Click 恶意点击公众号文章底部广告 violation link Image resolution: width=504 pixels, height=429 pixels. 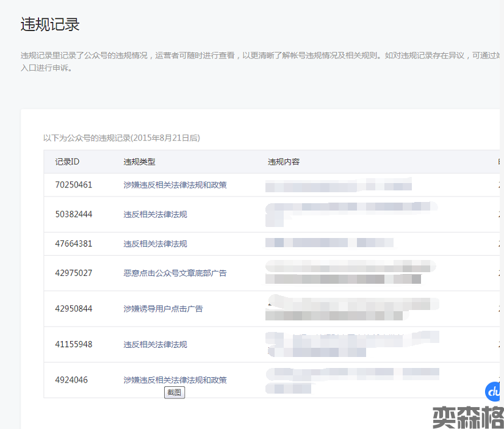[x=175, y=273]
